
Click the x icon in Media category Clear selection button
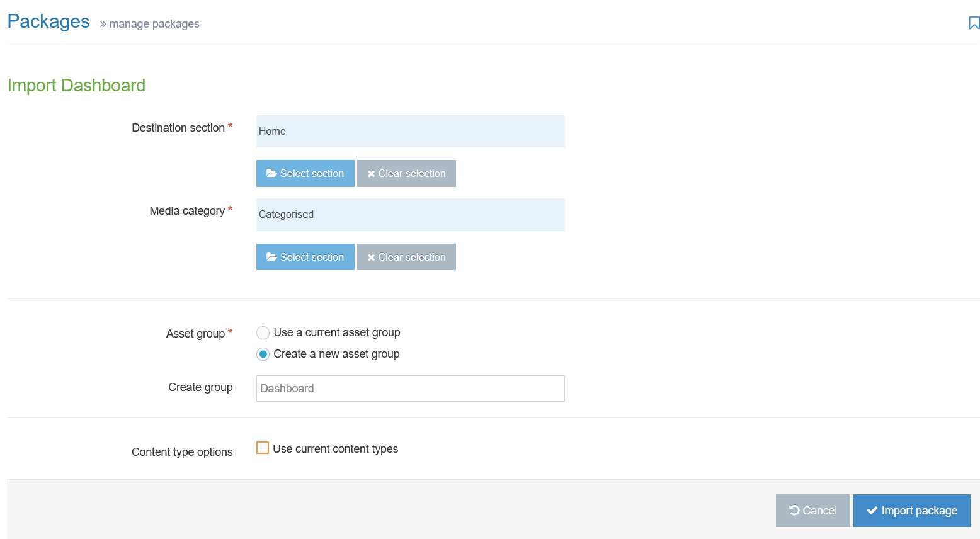371,257
